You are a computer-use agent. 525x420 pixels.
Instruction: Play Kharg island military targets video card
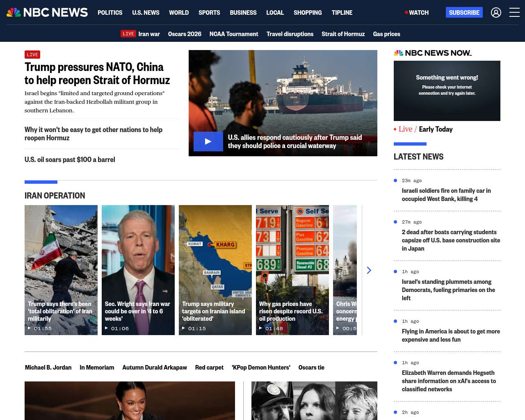[x=215, y=270]
